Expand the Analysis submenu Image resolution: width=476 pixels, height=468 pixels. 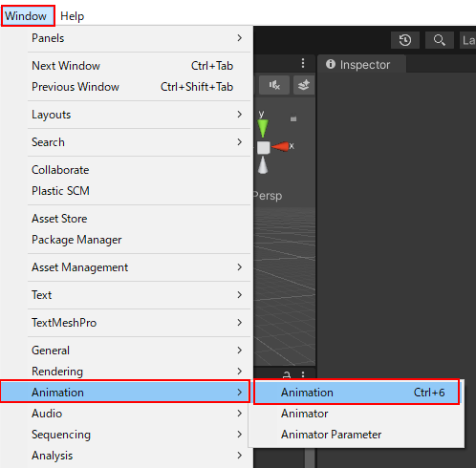(x=126, y=456)
